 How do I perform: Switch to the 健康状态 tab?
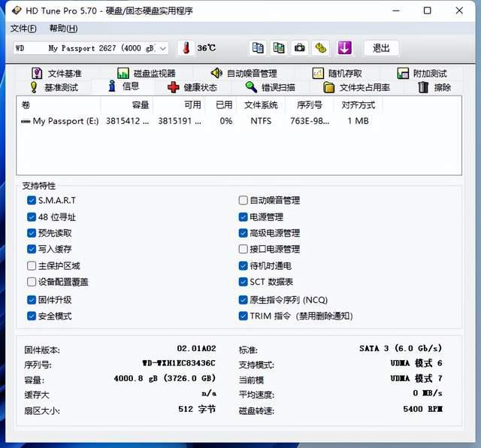point(192,87)
